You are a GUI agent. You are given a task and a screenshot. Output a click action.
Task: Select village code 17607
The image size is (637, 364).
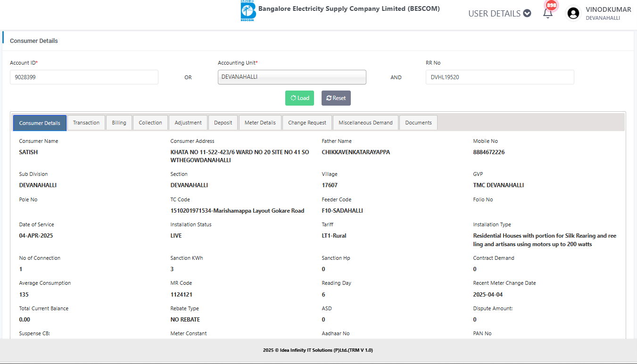click(x=330, y=185)
